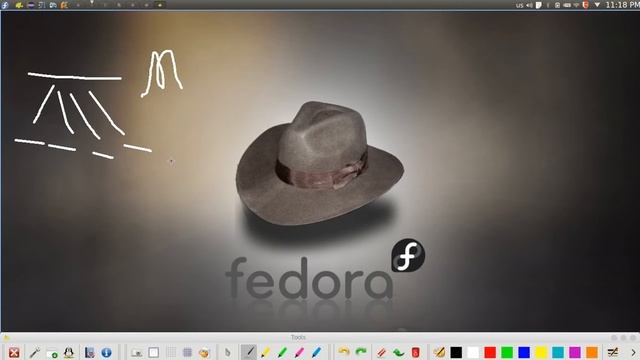The image size is (640, 360).
Task: Click the yellow undo arrow
Action: (x=344, y=352)
